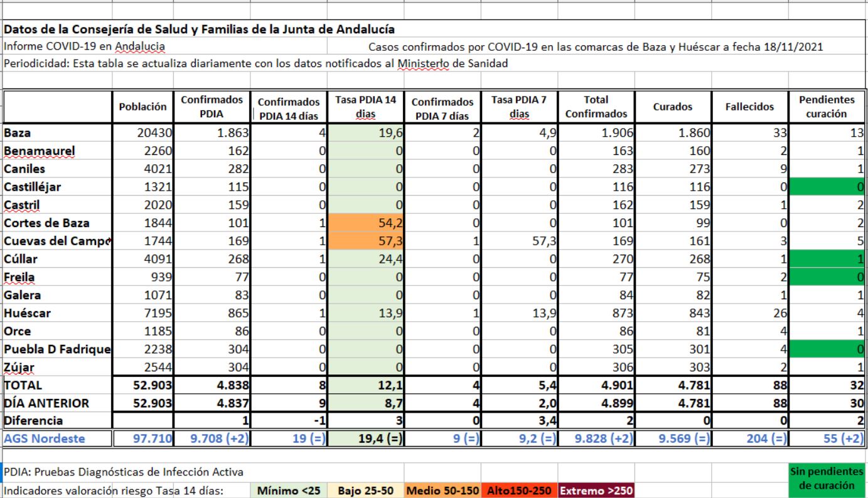
Task: Select the Diferencia row label
Action: point(57,419)
